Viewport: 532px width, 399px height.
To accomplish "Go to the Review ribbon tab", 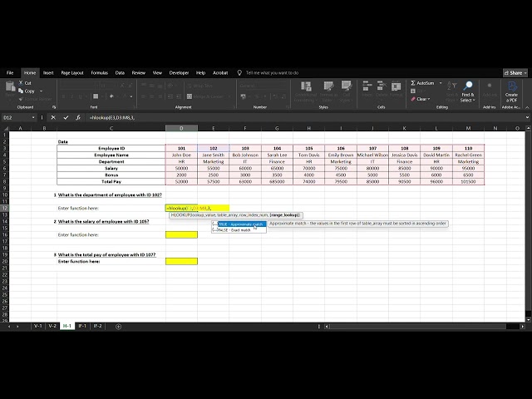I will (139, 72).
